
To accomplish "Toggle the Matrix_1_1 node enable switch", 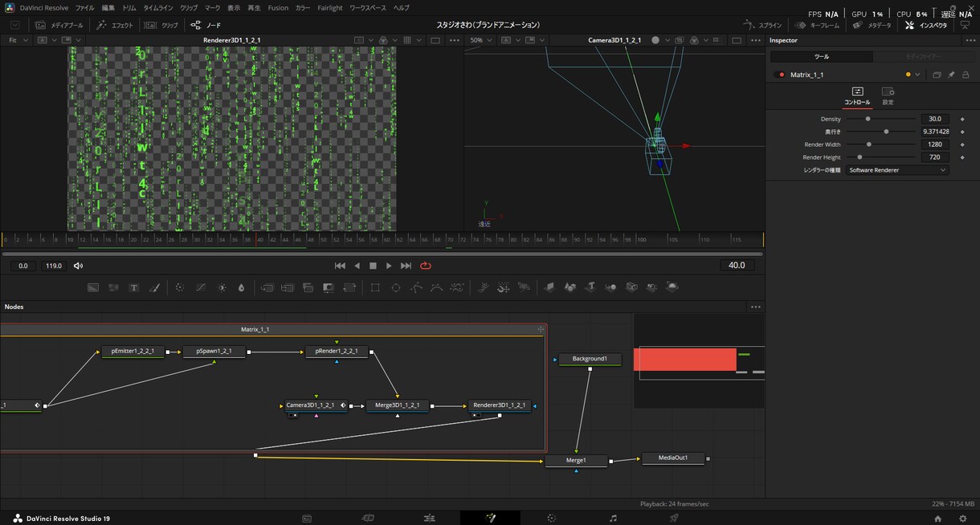I will point(781,75).
